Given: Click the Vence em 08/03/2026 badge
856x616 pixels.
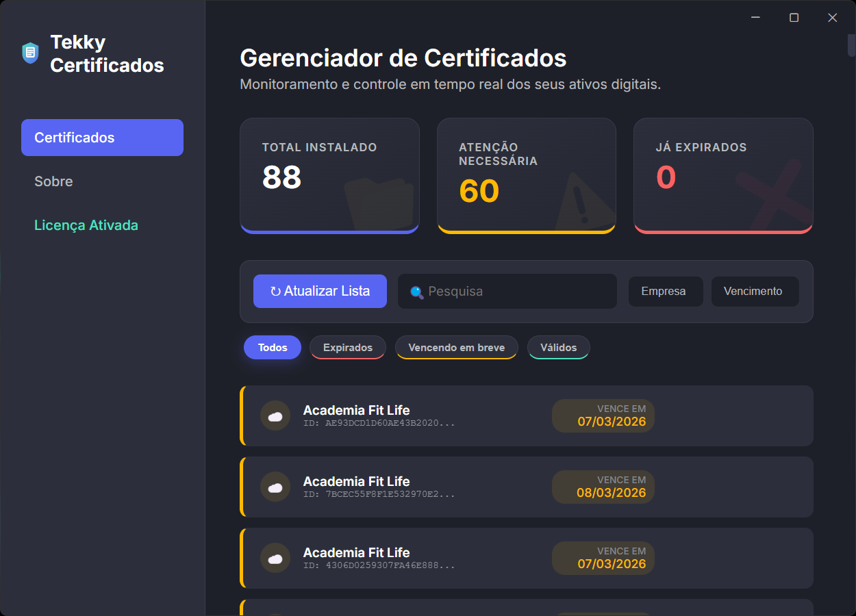Looking at the screenshot, I should (603, 487).
